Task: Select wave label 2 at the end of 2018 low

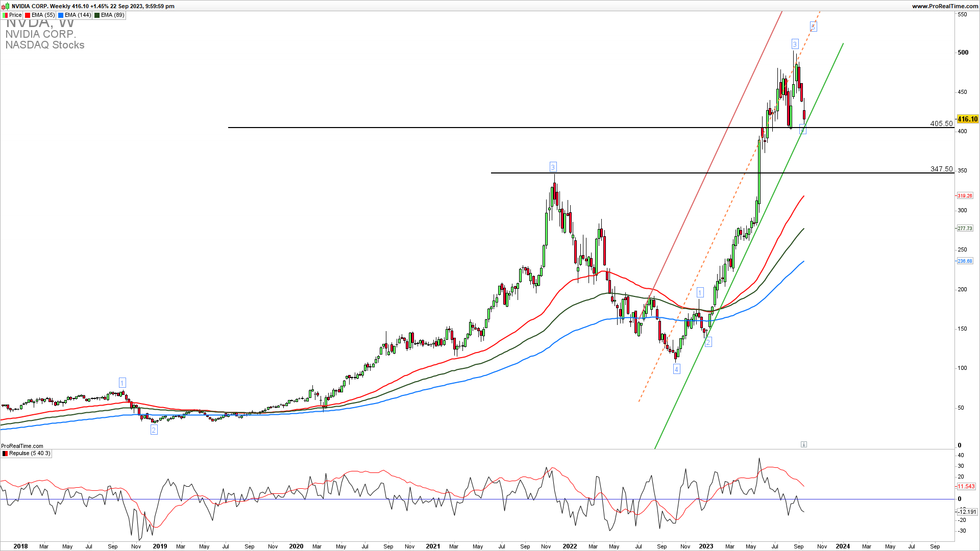Action: pyautogui.click(x=154, y=430)
